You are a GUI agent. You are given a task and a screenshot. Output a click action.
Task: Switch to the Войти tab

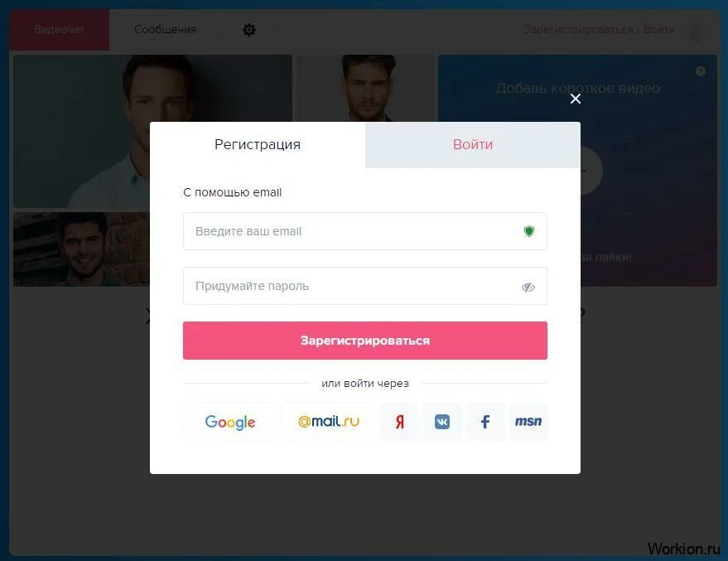(473, 144)
